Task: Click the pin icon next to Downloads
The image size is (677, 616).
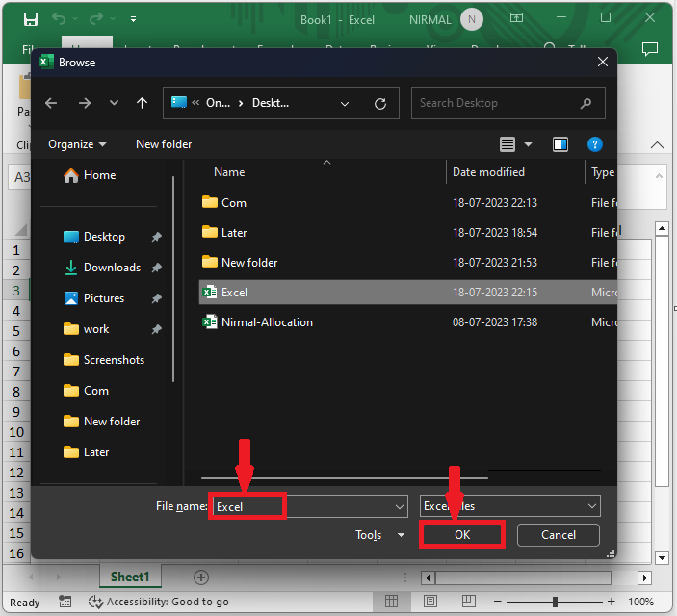Action: [156, 268]
